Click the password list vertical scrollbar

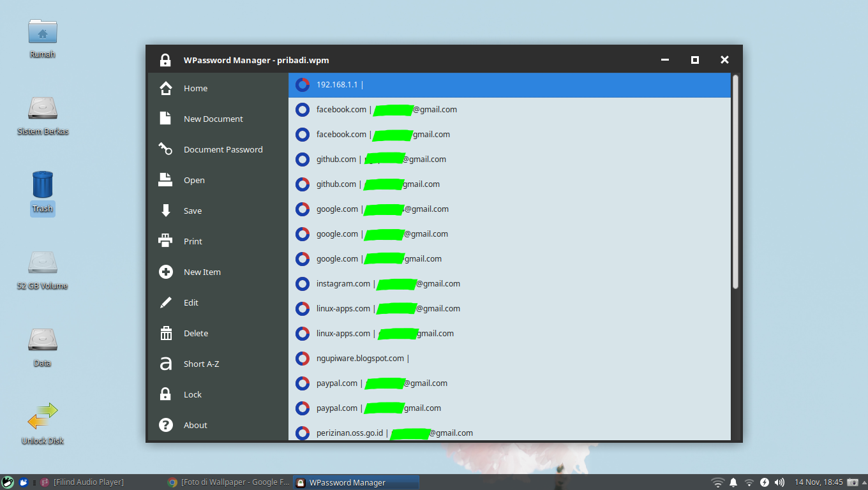coord(735,182)
